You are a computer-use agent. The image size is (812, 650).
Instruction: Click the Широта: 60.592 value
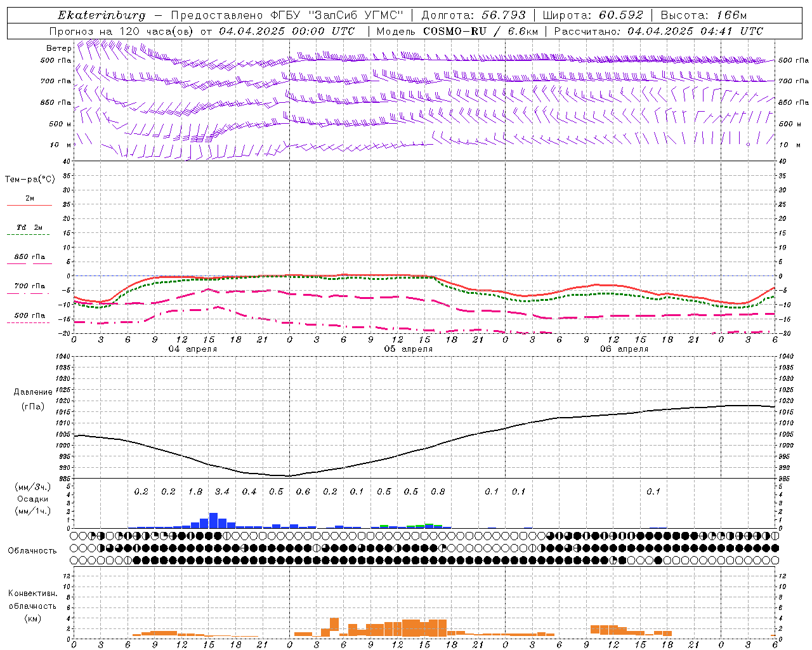coord(593,15)
